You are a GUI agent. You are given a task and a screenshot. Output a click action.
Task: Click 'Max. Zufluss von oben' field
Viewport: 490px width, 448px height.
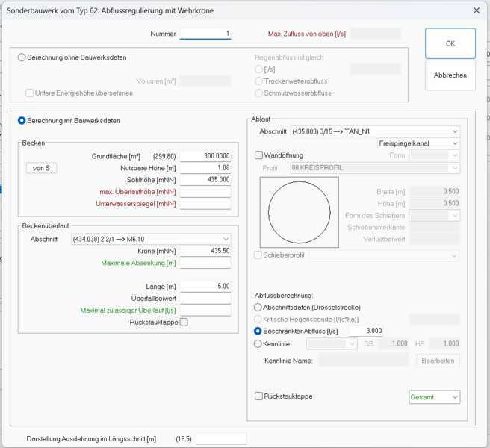pyautogui.click(x=375, y=34)
